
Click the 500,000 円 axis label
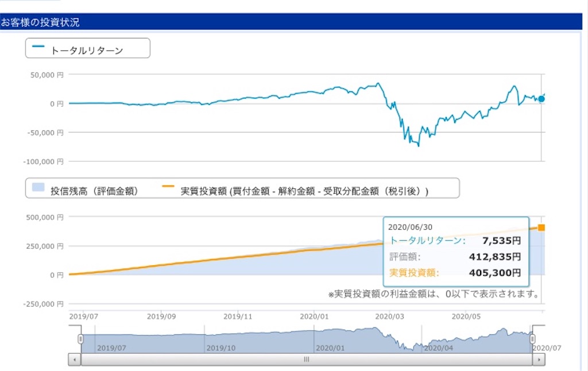(x=45, y=217)
